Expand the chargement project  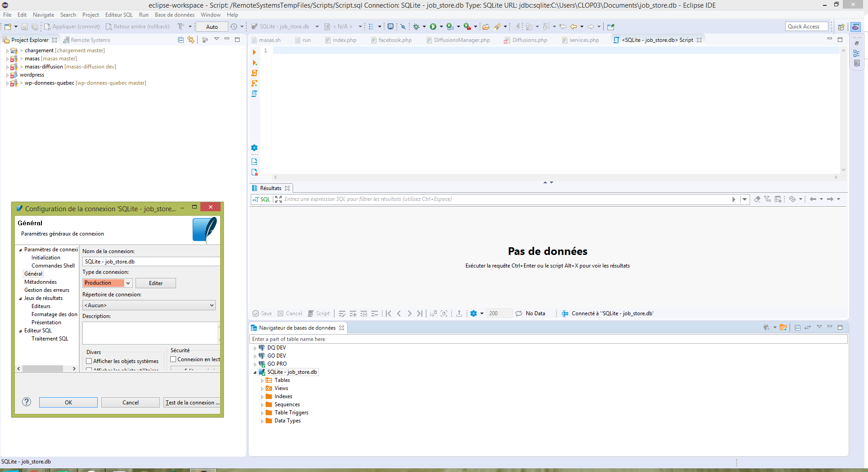[x=7, y=51]
